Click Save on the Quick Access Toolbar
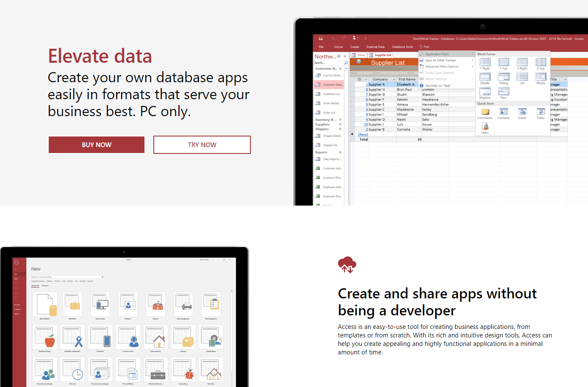The height and width of the screenshot is (387, 588). click(x=320, y=39)
